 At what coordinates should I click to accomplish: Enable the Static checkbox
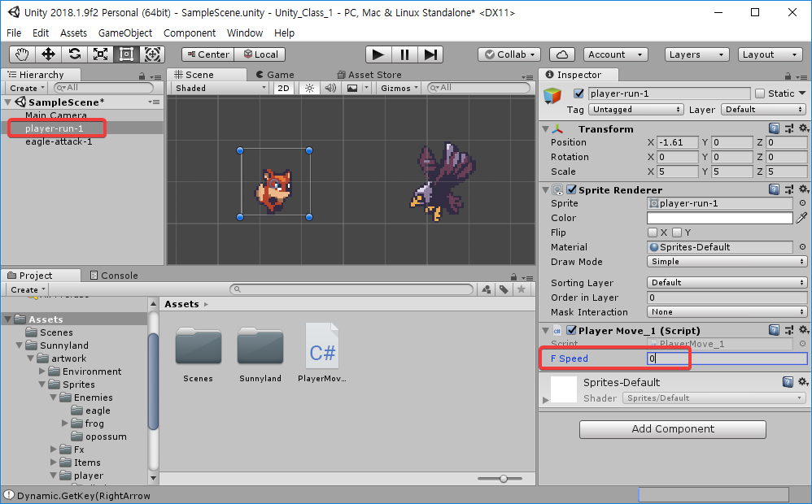pyautogui.click(x=760, y=93)
